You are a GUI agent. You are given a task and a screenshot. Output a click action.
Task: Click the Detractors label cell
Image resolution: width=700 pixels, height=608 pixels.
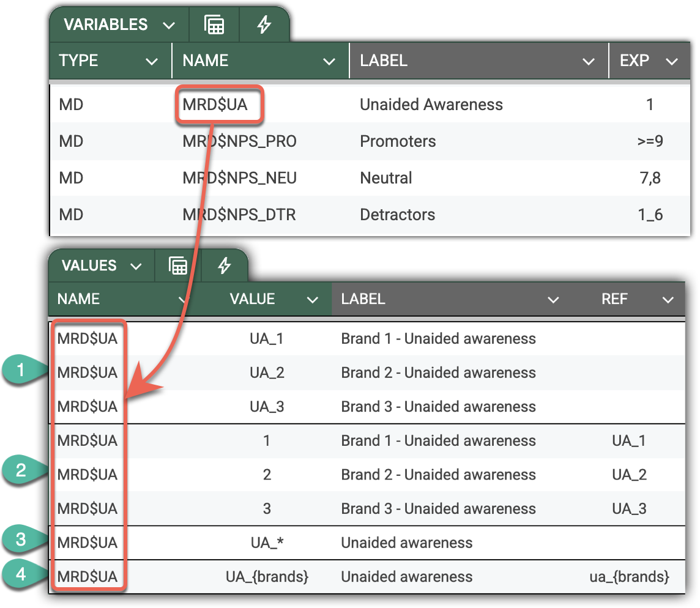pos(397,215)
